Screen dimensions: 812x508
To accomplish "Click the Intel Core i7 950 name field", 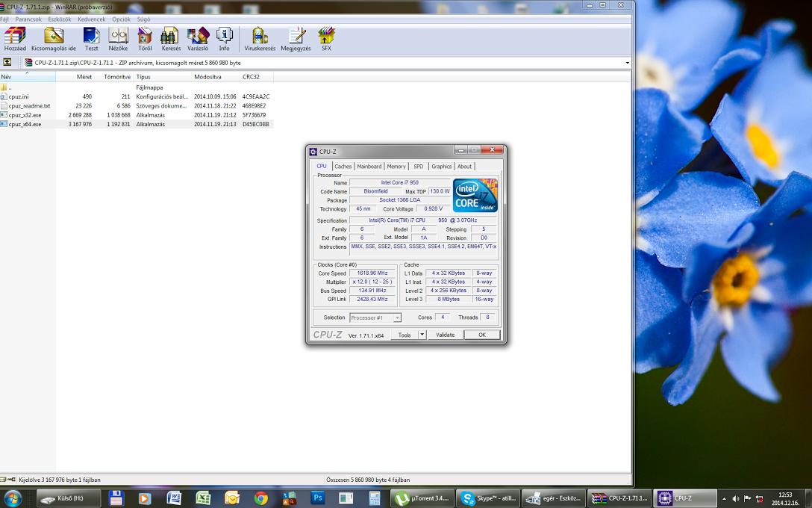I will (x=400, y=182).
